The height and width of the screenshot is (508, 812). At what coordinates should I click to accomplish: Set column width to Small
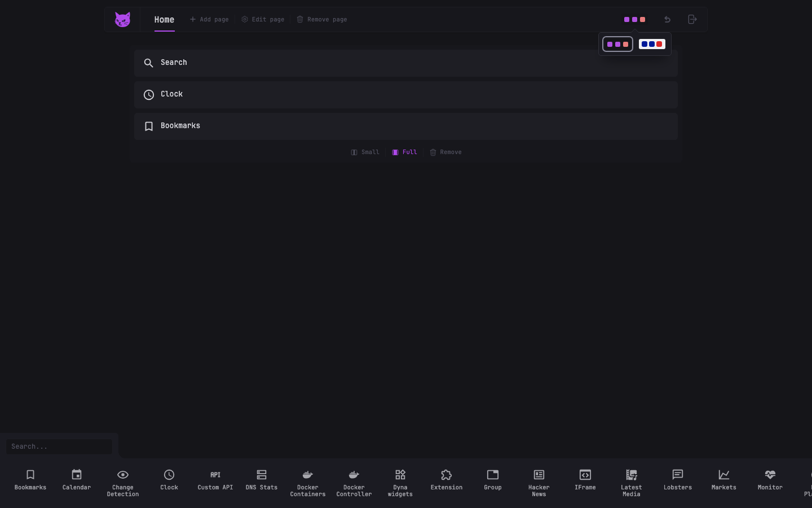pos(365,152)
